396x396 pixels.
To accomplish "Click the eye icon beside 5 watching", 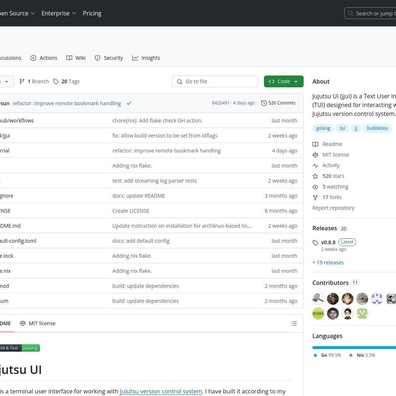I will point(315,187).
